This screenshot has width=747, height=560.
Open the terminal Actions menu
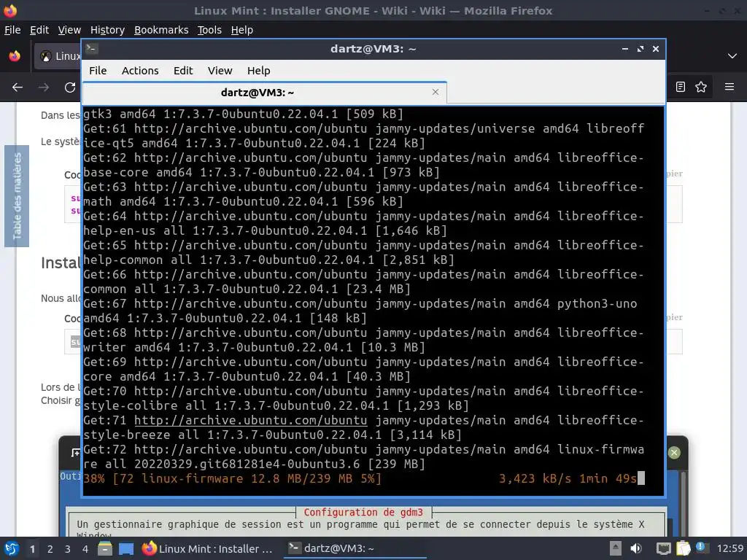[140, 71]
